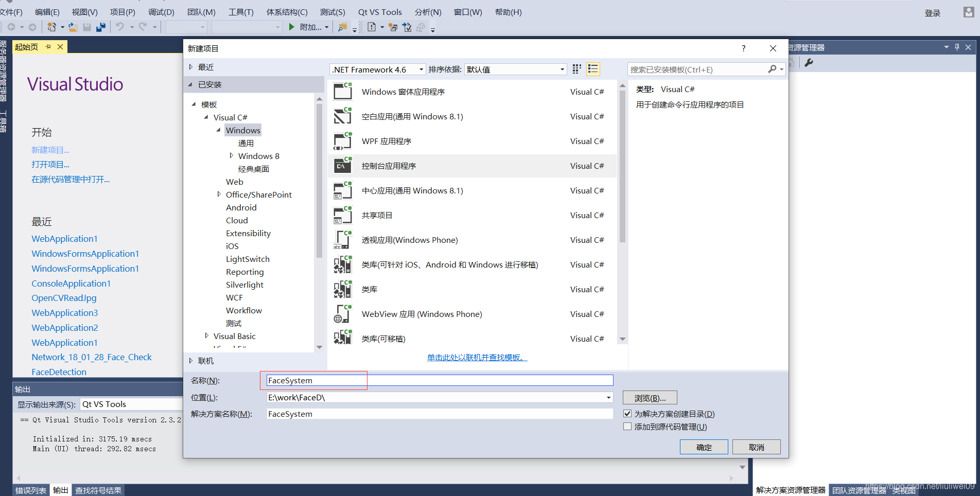Select the WebView 应用 (Windows Phone) template icon
Image resolution: width=980 pixels, height=496 pixels.
[x=343, y=314]
